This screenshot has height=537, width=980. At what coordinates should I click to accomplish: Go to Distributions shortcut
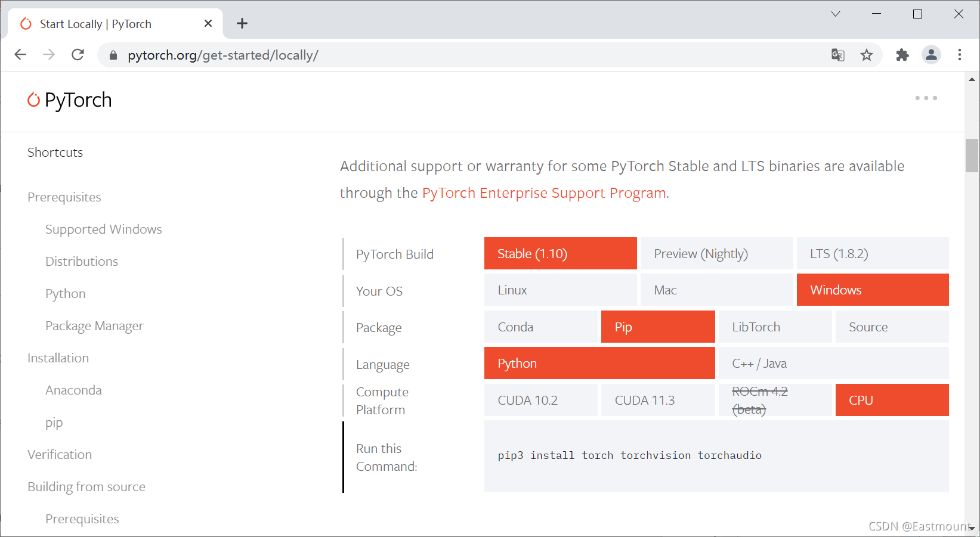[82, 262]
